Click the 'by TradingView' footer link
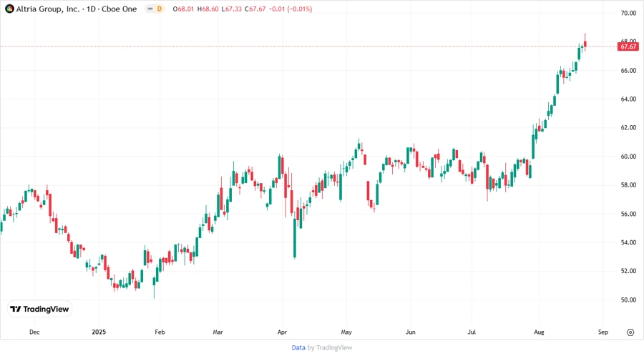This screenshot has width=644, height=356. tap(330, 347)
